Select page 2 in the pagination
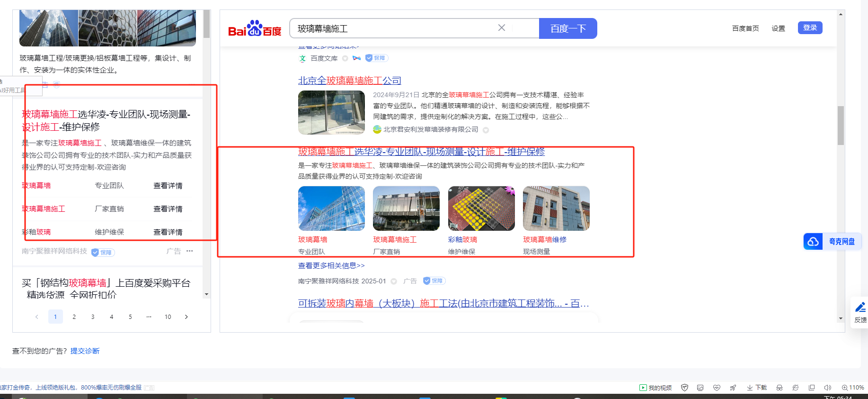The image size is (868, 399). [74, 317]
